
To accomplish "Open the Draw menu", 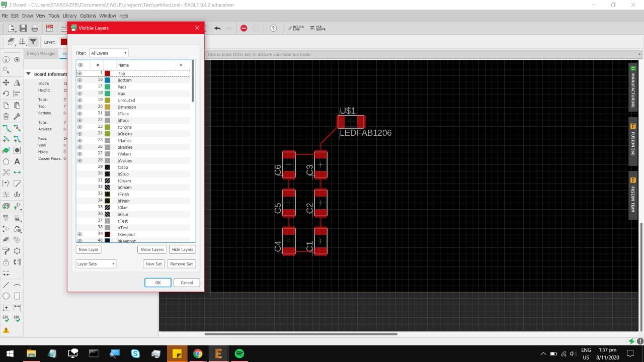I will pos(27,16).
